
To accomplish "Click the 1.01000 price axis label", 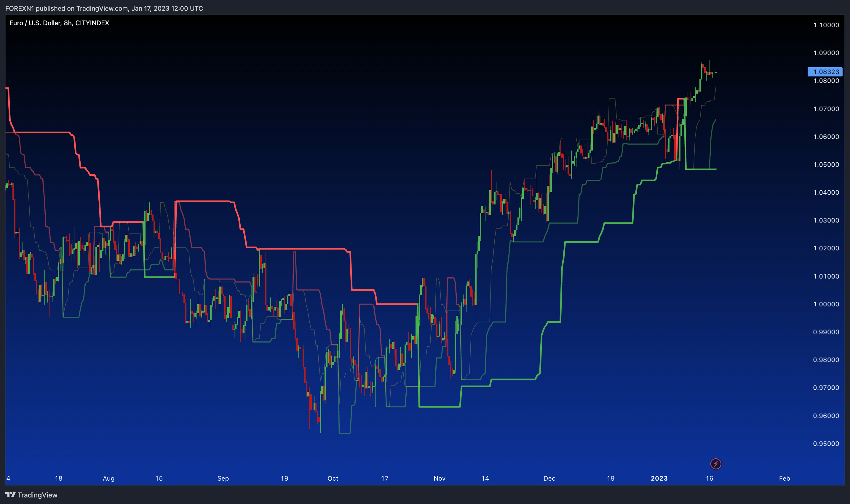I will point(826,276).
